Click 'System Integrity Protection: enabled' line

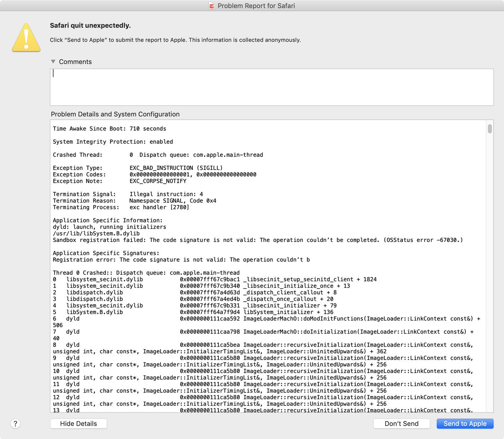point(113,142)
